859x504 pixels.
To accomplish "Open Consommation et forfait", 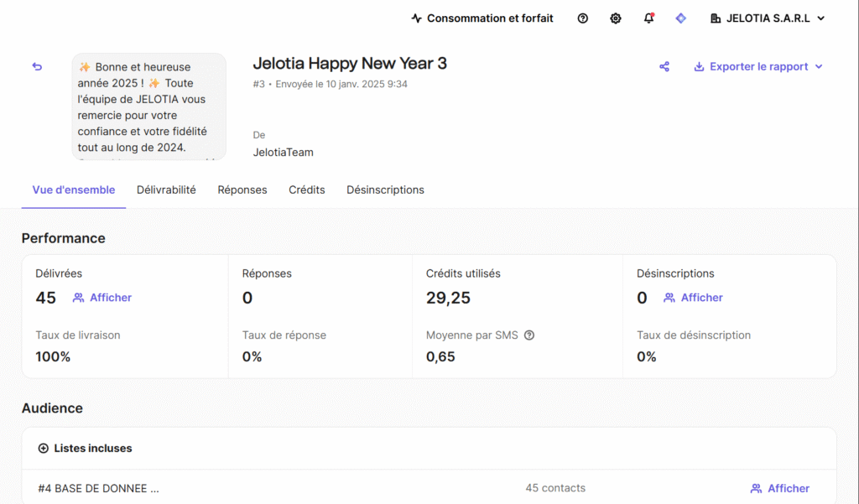I will [x=482, y=18].
